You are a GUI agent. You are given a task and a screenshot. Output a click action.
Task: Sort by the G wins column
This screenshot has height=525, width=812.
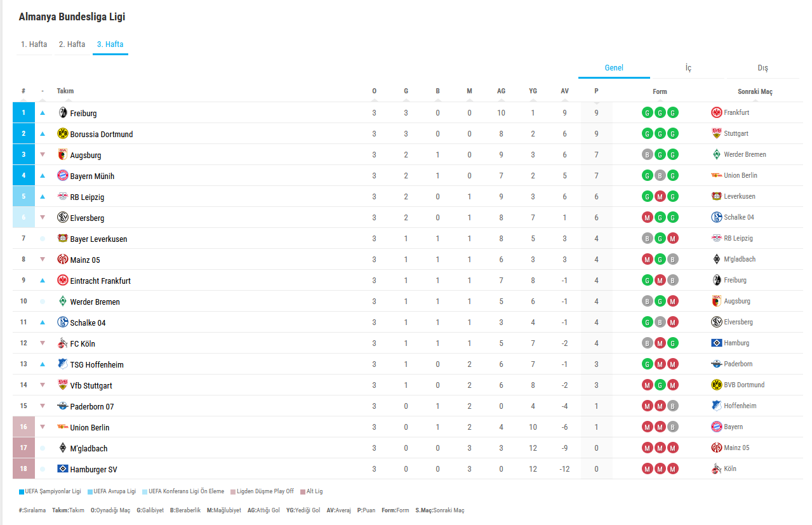pos(406,91)
